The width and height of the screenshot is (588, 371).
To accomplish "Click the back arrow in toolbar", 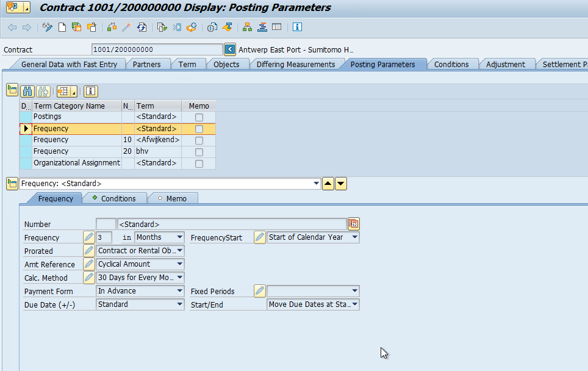I will click(x=12, y=27).
